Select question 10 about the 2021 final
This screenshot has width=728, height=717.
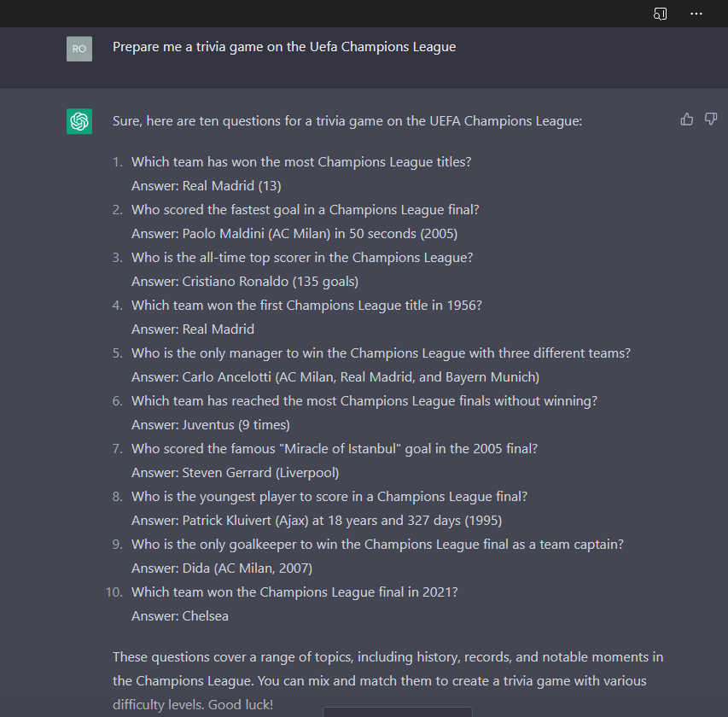(x=294, y=592)
